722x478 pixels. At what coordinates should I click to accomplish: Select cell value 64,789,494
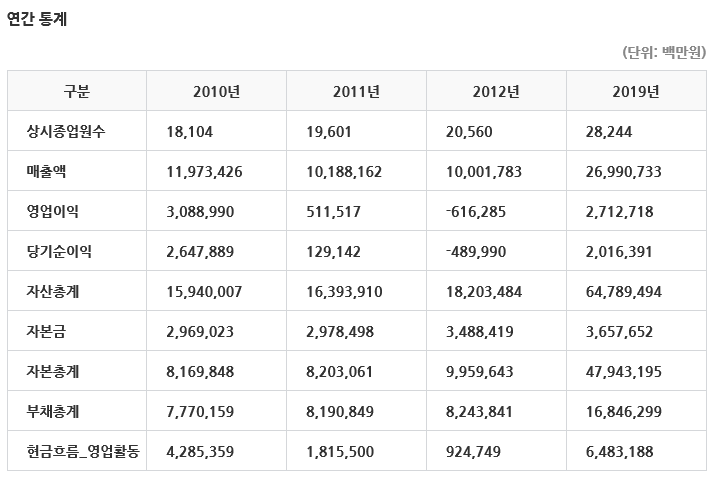pyautogui.click(x=623, y=292)
